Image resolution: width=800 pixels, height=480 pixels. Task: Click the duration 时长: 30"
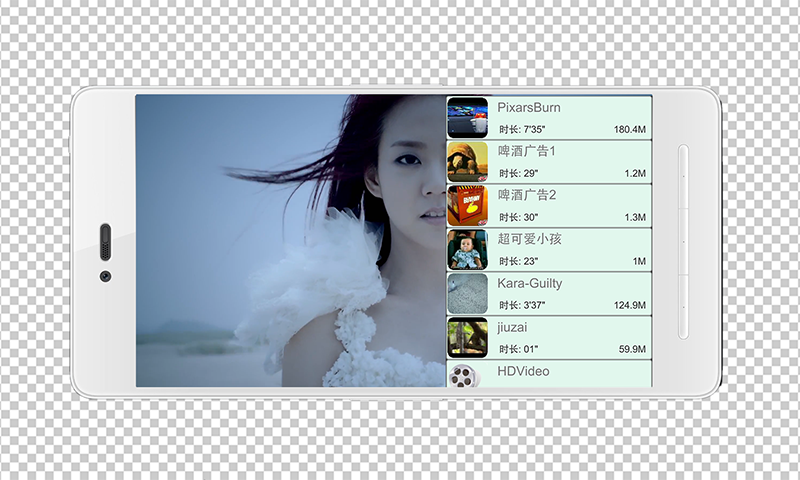[x=518, y=217]
